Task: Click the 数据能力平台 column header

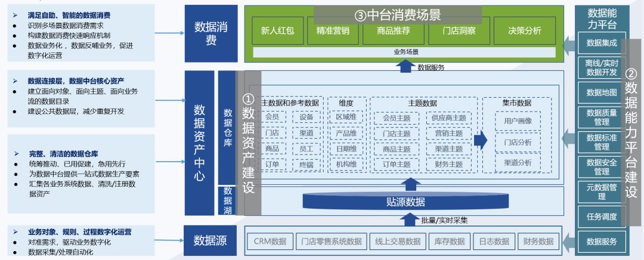Action: 602,18
